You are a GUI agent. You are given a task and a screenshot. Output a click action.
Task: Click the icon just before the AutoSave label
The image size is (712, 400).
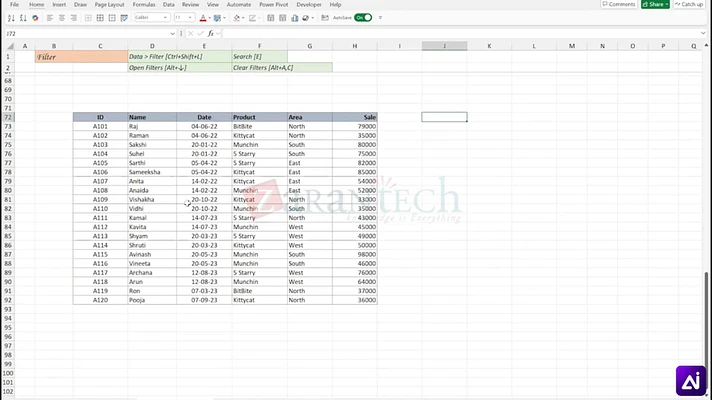point(306,18)
